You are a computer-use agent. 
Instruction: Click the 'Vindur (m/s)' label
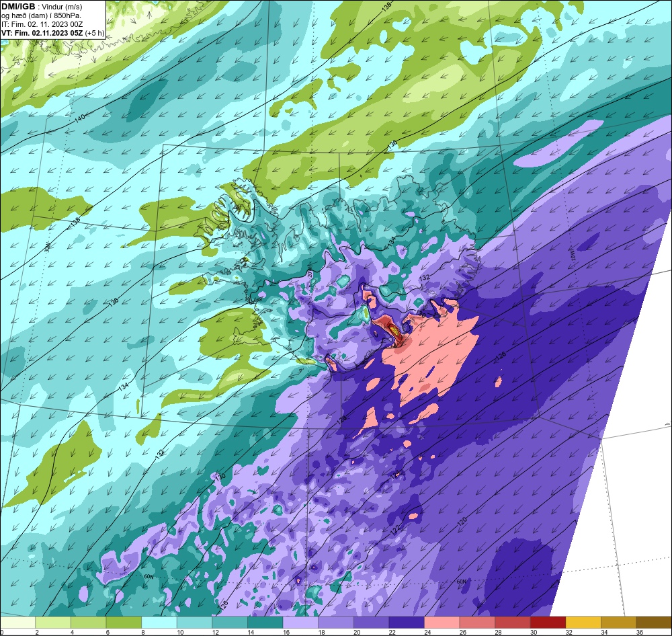coord(62,7)
